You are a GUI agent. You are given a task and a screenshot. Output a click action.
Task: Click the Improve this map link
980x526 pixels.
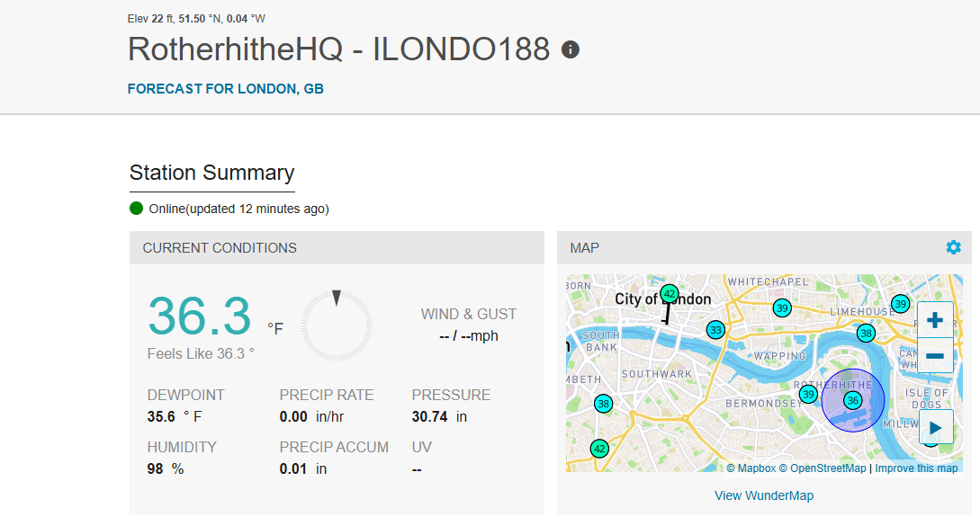(916, 468)
